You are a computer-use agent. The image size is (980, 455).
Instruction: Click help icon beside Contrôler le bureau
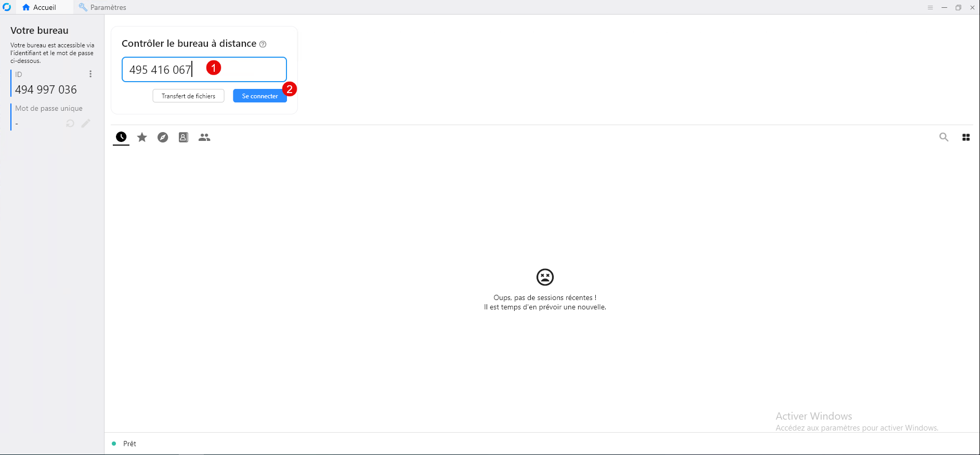pos(263,44)
